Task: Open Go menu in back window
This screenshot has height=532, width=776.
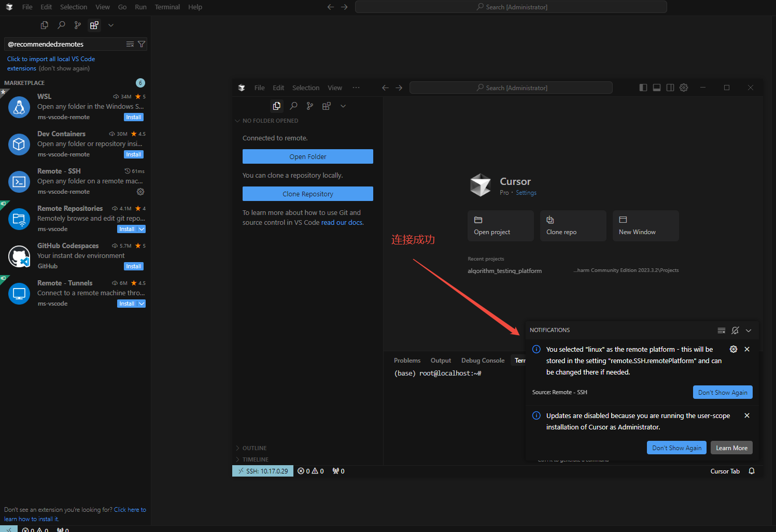Action: [x=122, y=7]
